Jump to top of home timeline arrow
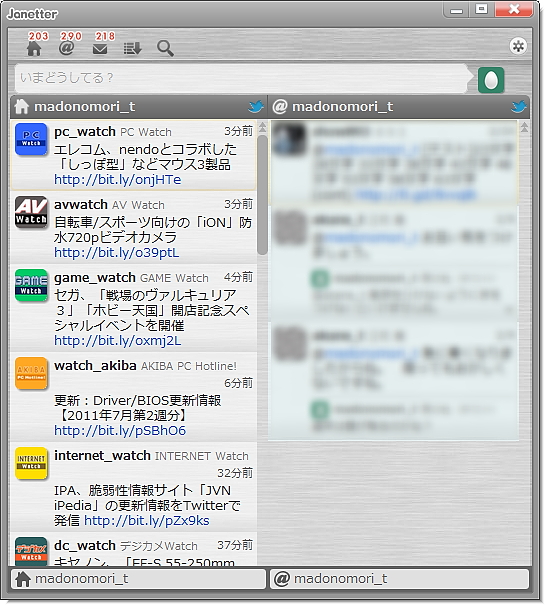The image size is (545, 605). [262, 127]
